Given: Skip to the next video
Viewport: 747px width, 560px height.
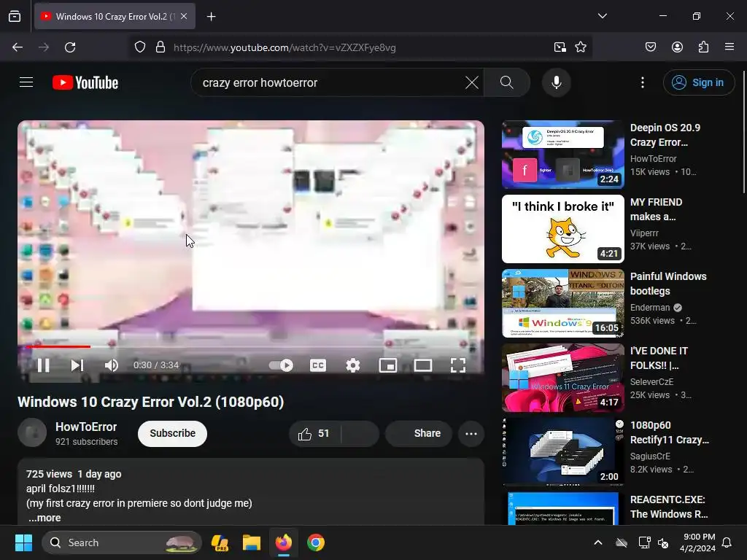Looking at the screenshot, I should pyautogui.click(x=77, y=365).
